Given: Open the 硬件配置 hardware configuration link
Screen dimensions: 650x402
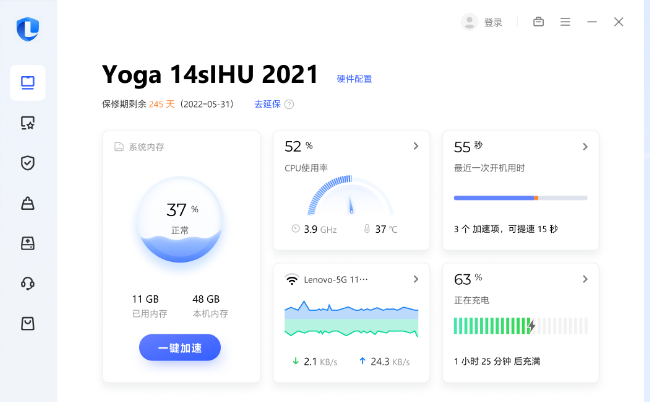Looking at the screenshot, I should (354, 79).
